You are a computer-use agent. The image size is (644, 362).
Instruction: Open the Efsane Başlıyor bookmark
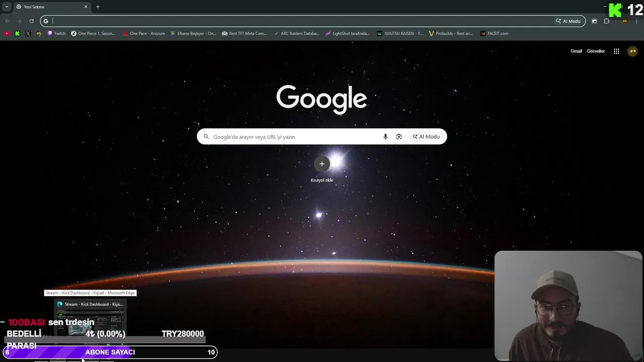point(193,34)
